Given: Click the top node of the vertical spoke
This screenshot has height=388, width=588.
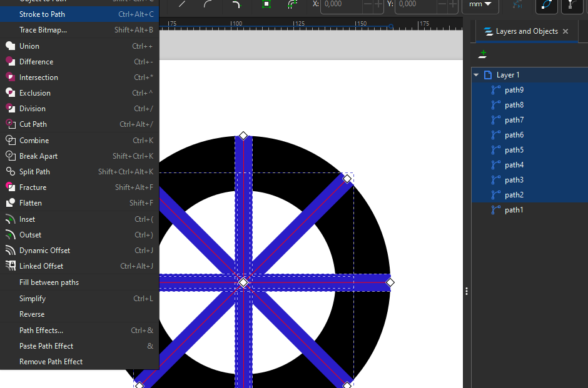Looking at the screenshot, I should pyautogui.click(x=243, y=136).
